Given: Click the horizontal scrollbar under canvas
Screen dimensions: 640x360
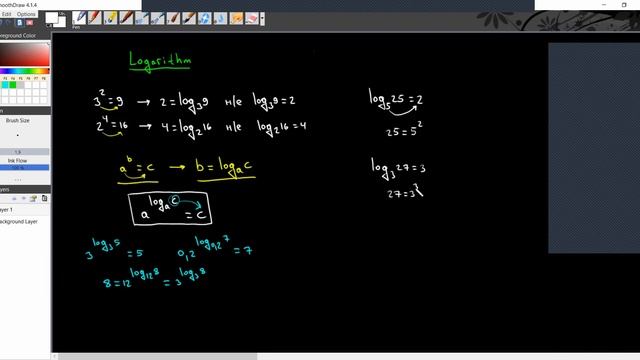Looking at the screenshot, I should [x=158, y=357].
